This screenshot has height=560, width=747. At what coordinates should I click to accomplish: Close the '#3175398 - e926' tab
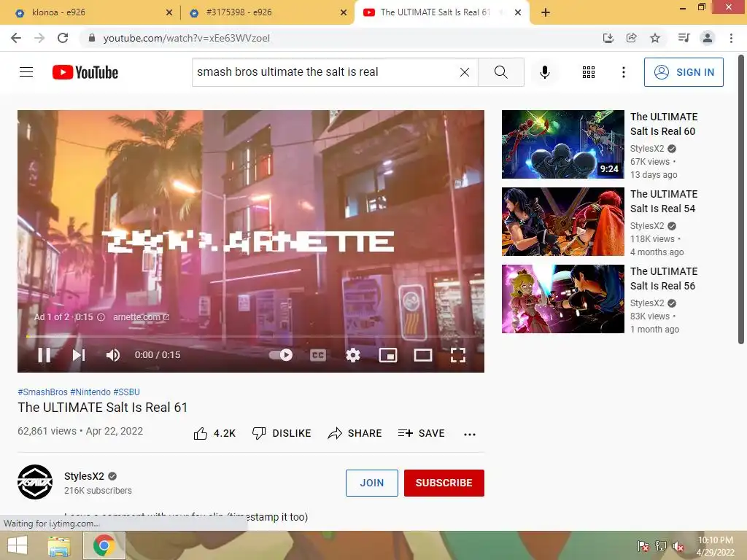click(344, 13)
